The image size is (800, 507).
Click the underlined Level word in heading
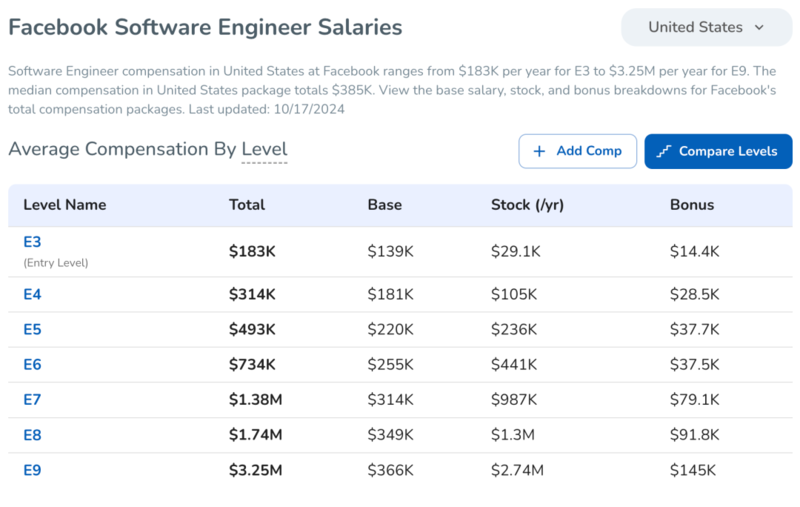tap(264, 149)
